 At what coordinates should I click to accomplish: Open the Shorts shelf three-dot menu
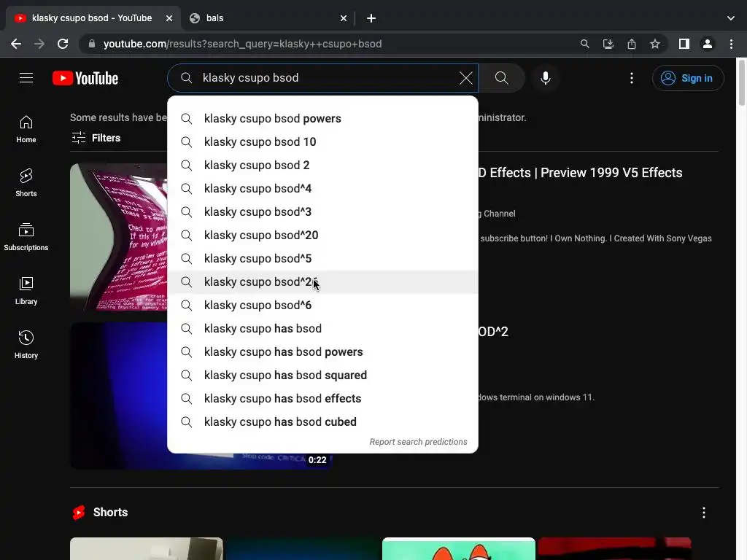pos(704,513)
